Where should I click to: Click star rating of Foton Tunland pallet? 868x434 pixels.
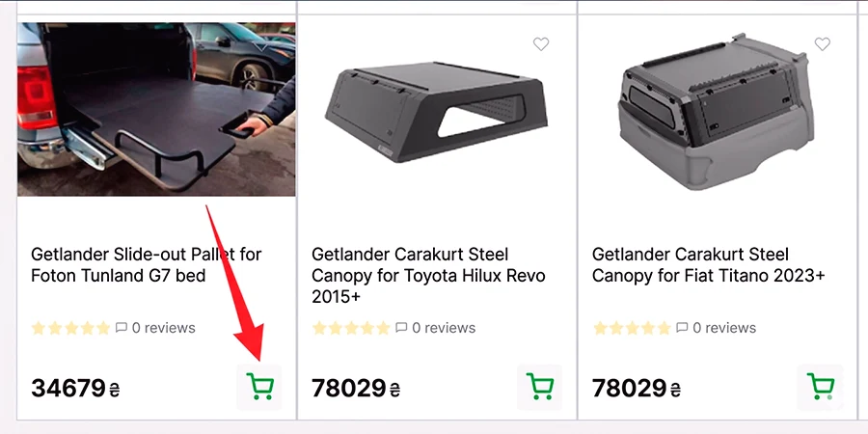coord(70,328)
